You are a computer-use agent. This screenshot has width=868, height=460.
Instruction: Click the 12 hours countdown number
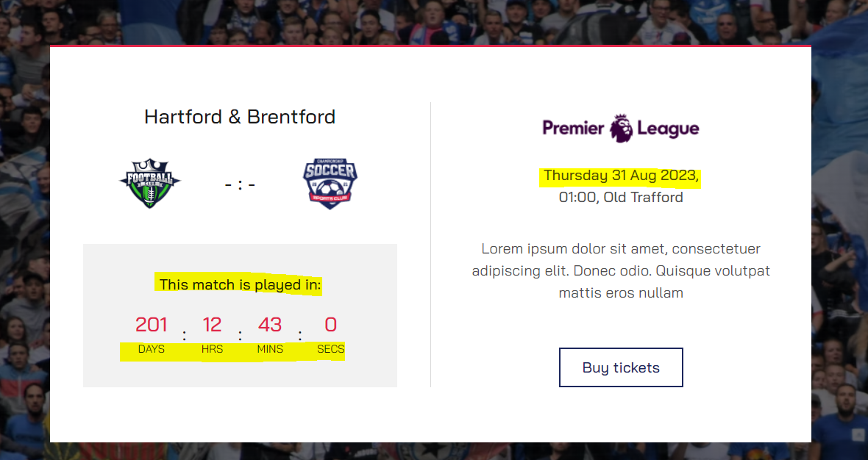coord(212,324)
